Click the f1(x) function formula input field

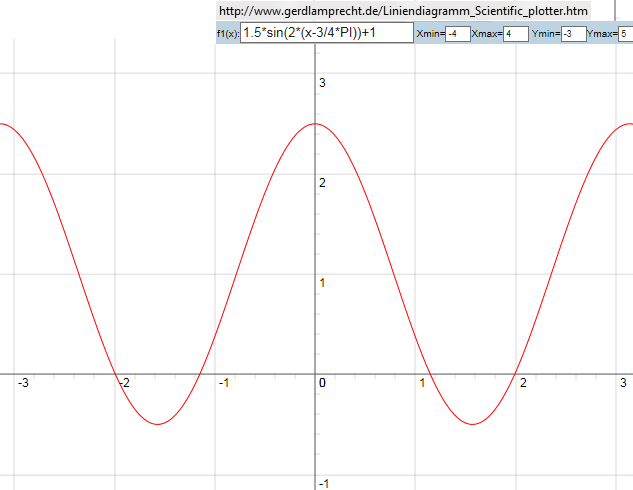coord(326,33)
